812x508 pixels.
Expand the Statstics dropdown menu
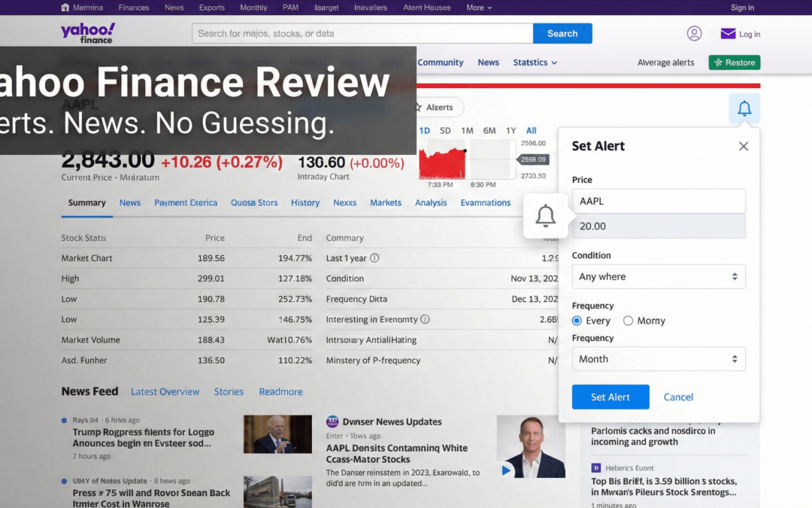(x=535, y=62)
